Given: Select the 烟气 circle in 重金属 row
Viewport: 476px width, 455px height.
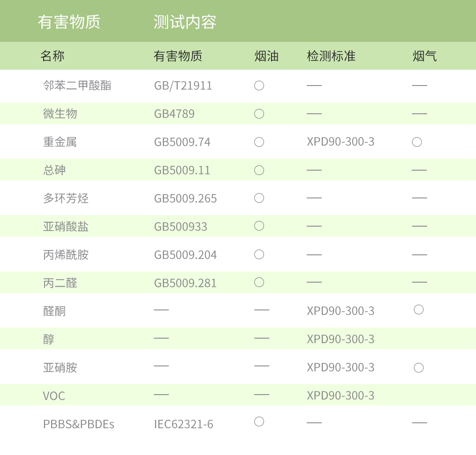Looking at the screenshot, I should tap(417, 142).
